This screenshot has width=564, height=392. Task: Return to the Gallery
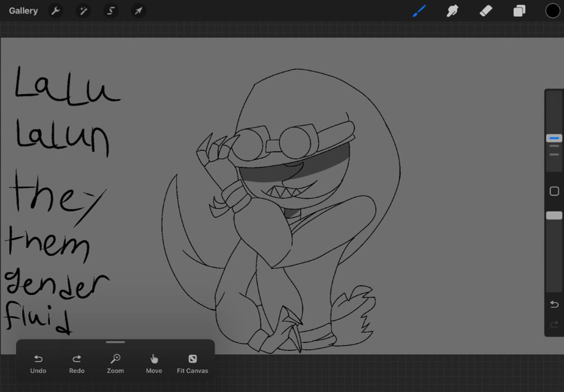click(x=23, y=11)
